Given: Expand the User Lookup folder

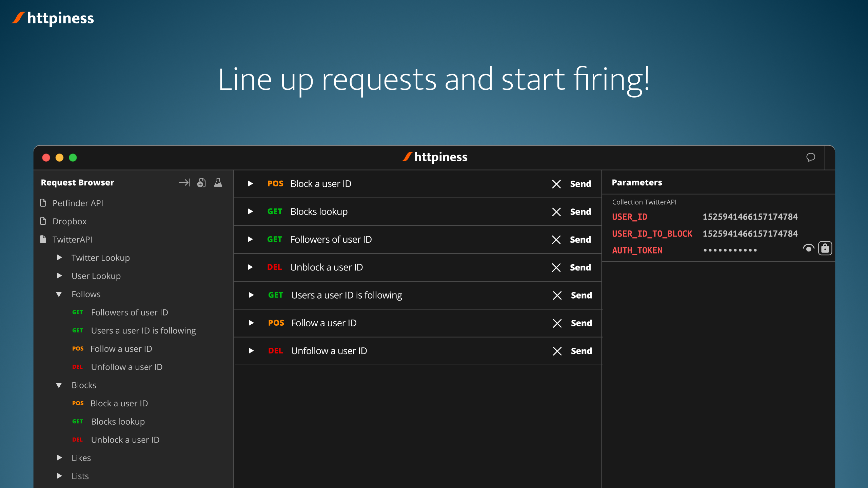Looking at the screenshot, I should (x=59, y=276).
